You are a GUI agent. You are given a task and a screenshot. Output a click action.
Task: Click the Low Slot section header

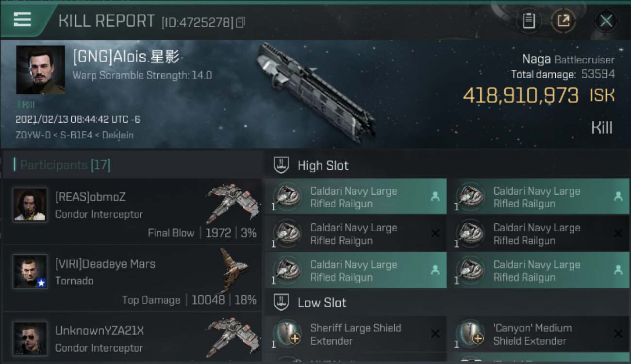pyautogui.click(x=322, y=302)
